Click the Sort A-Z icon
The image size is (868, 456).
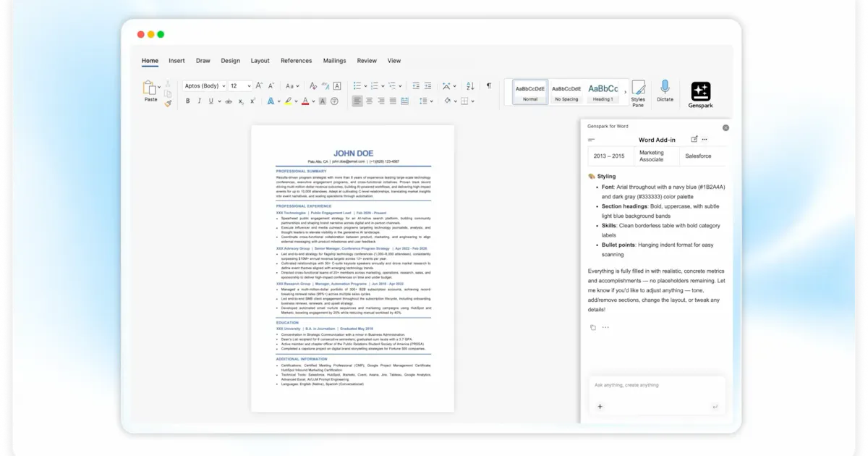[x=470, y=85]
